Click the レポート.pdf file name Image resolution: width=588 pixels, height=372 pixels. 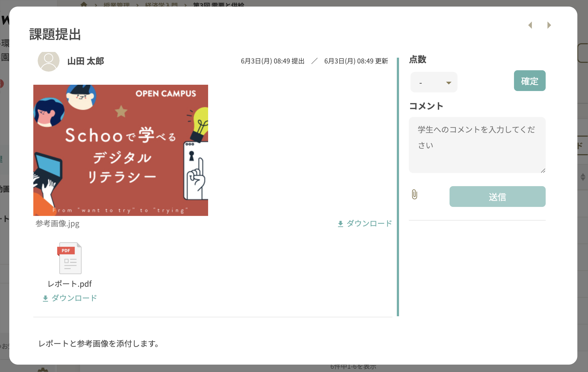coord(70,284)
